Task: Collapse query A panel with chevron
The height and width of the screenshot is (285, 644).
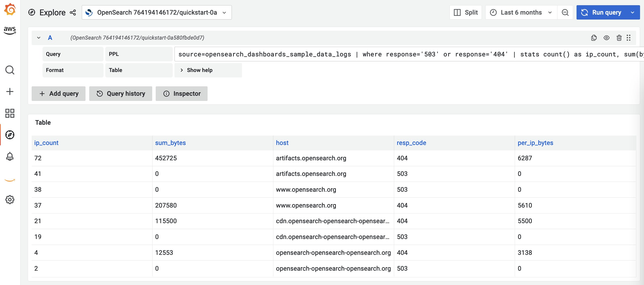Action: click(x=39, y=38)
